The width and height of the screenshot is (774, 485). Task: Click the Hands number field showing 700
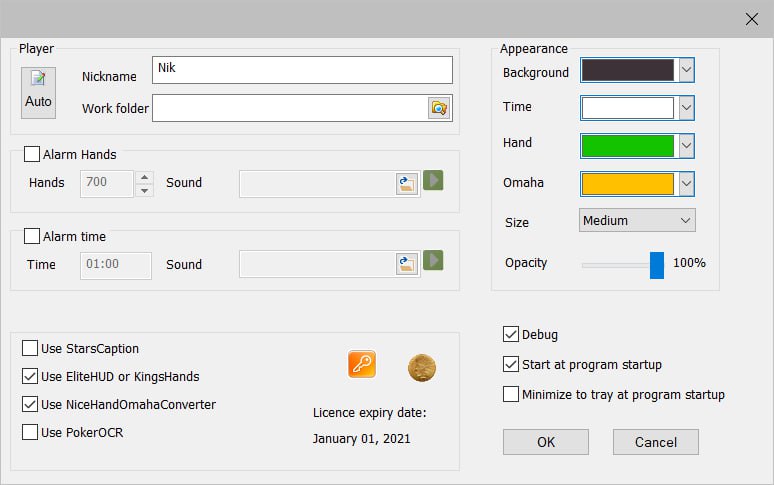point(107,184)
